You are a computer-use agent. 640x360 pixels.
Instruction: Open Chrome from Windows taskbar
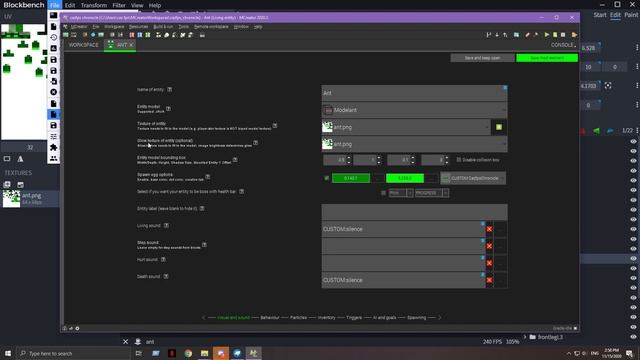(188, 353)
